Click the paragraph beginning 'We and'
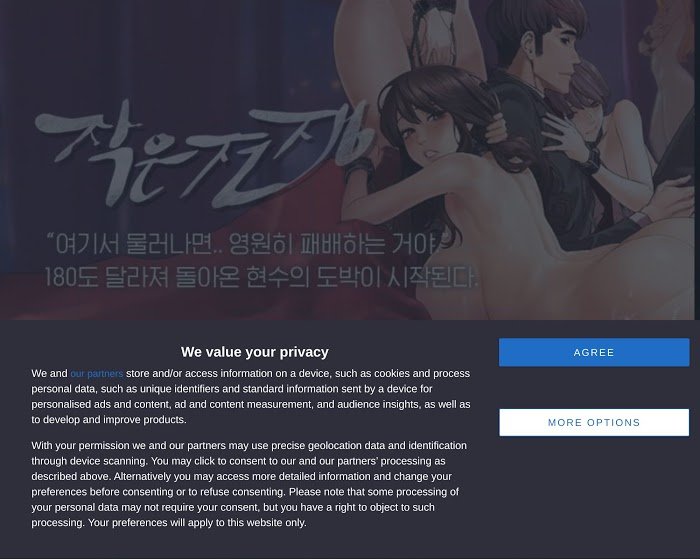Viewport: 700px width, 559px height. 250,396
